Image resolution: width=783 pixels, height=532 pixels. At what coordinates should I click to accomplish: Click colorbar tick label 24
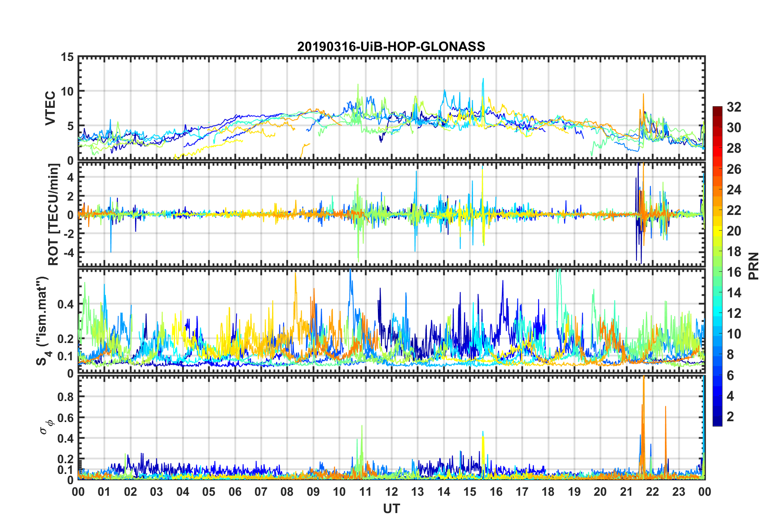pos(734,190)
